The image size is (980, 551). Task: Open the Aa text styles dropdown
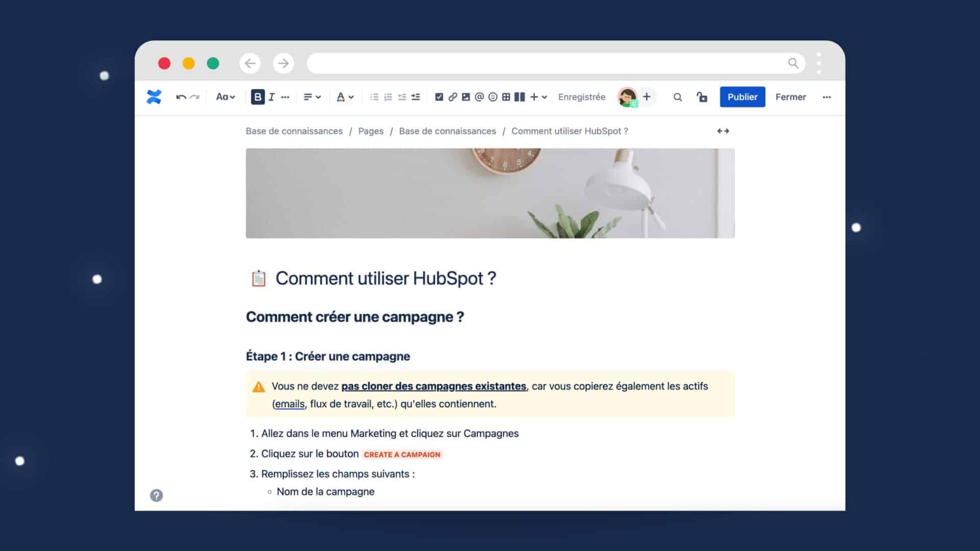coord(225,97)
